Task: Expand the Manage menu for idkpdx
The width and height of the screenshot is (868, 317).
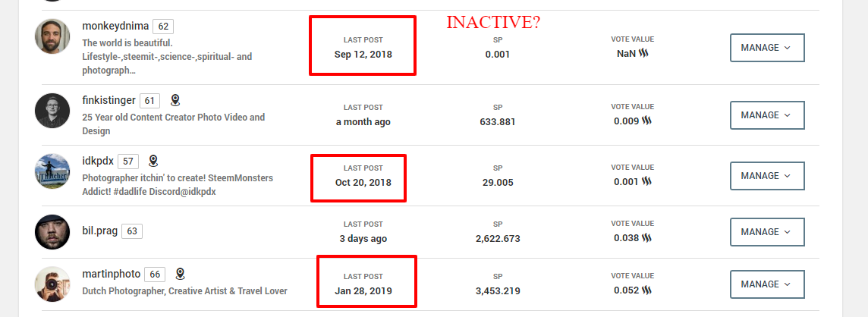Action: pyautogui.click(x=766, y=175)
